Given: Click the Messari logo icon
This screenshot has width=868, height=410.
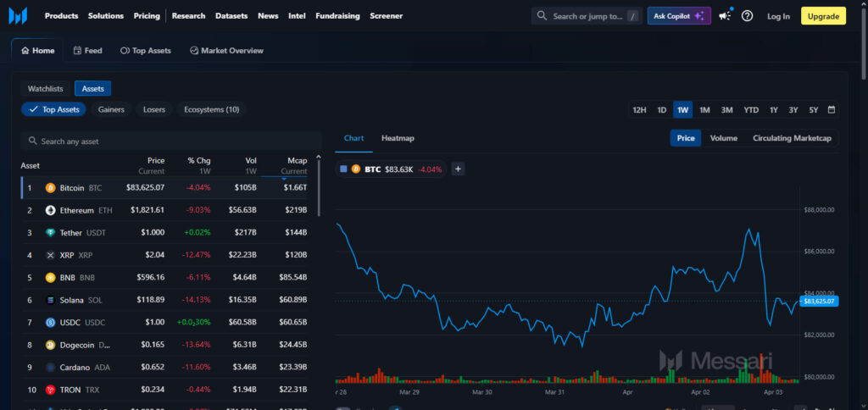Looking at the screenshot, I should tap(18, 15).
